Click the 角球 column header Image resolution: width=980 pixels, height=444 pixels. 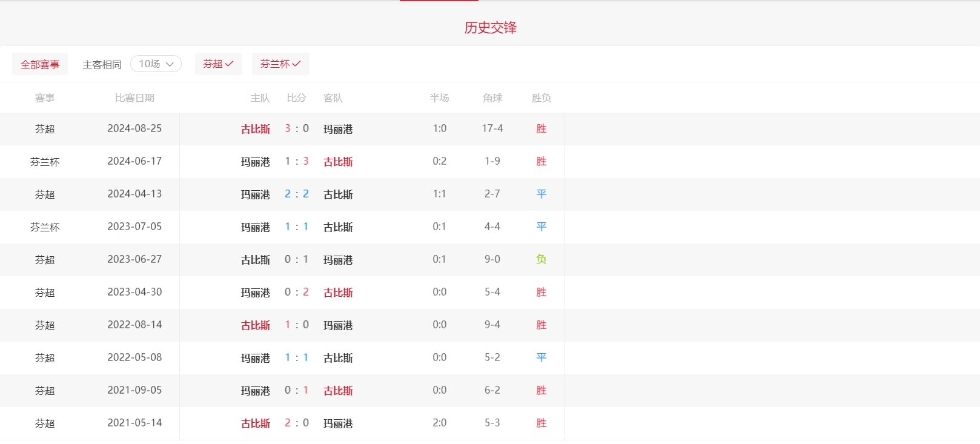[x=492, y=98]
